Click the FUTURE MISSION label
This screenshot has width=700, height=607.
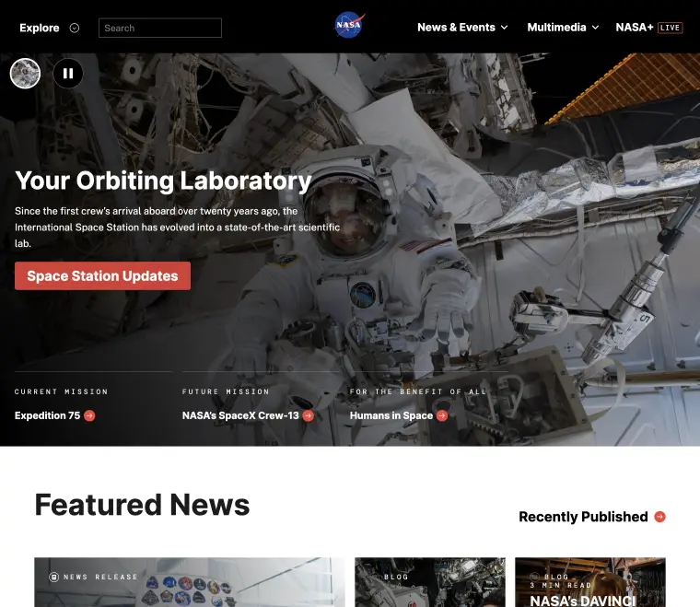click(x=226, y=391)
